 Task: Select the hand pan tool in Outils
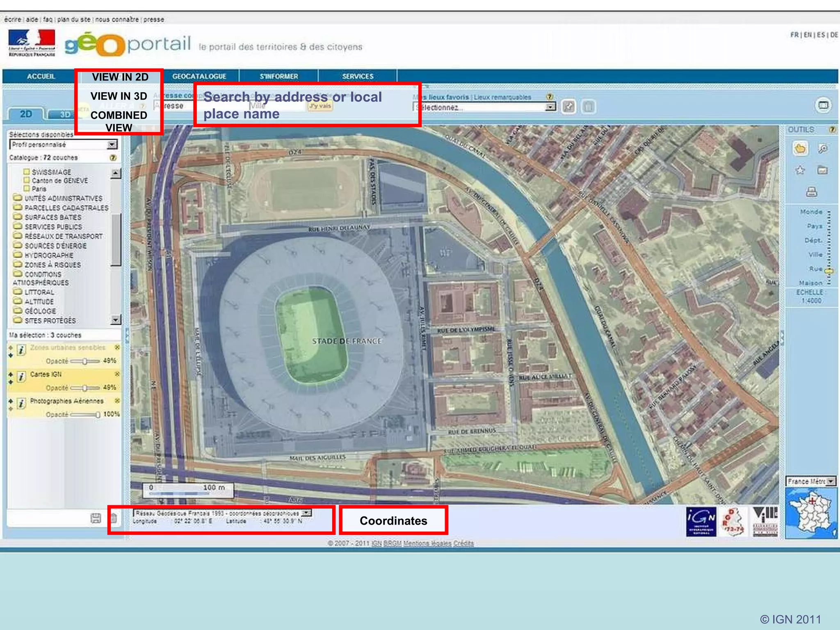[x=800, y=148]
